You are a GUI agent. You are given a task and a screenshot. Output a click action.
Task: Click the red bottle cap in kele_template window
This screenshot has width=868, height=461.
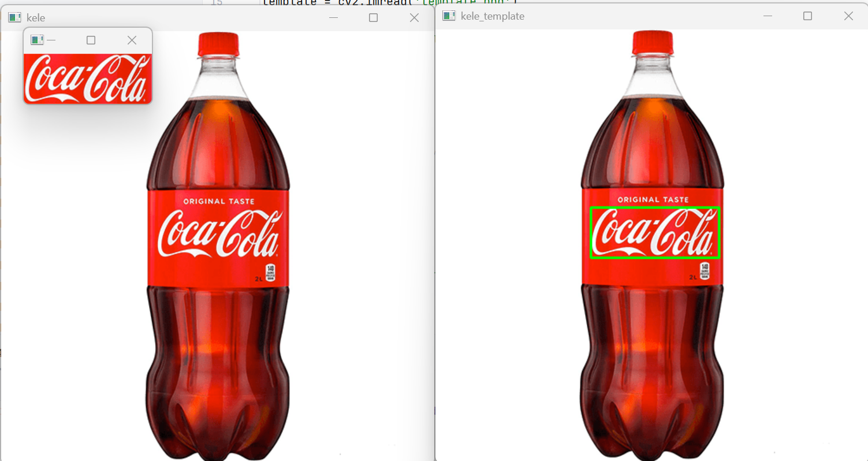tap(653, 43)
